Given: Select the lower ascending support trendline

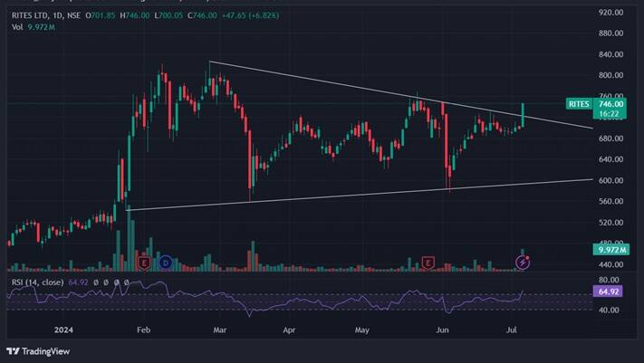Looking at the screenshot, I should click(x=362, y=195).
